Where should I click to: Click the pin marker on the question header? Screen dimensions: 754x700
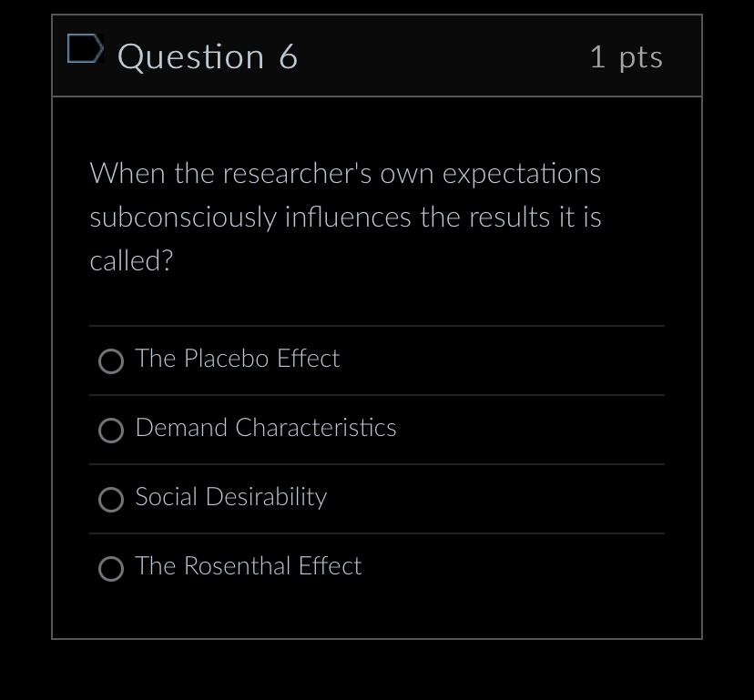pyautogui.click(x=83, y=49)
